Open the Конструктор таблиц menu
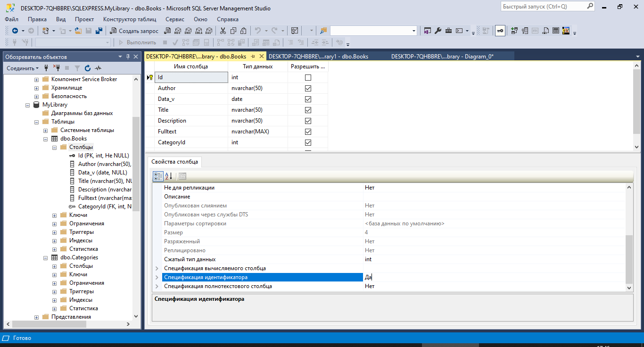Viewport: 644px width, 347px height. coord(130,19)
